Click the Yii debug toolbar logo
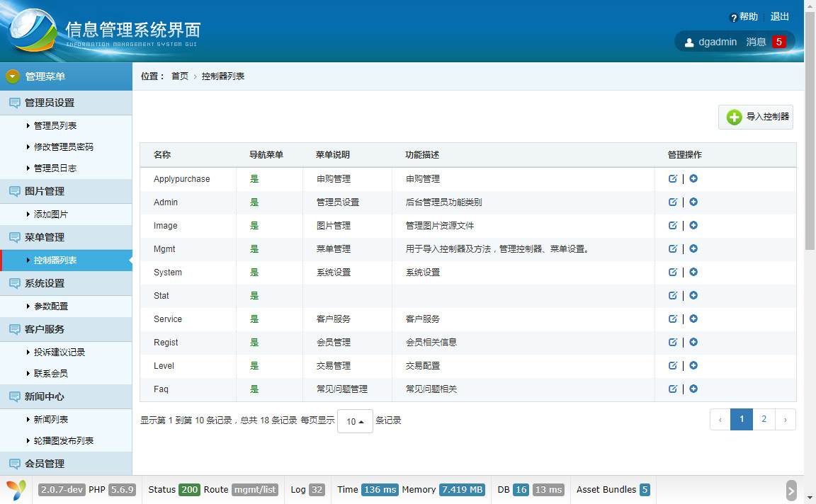 point(16,489)
